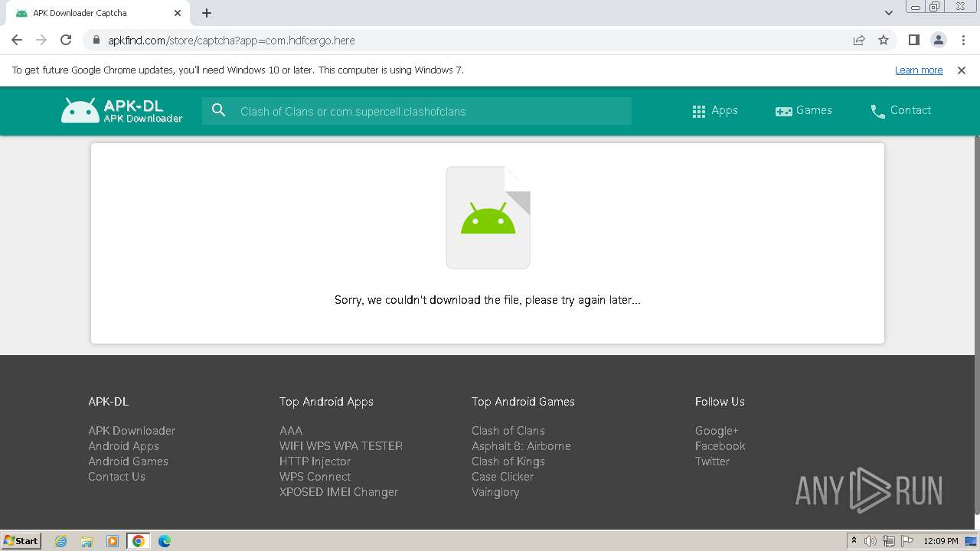
Task: Toggle the browser side panel
Action: 913,40
